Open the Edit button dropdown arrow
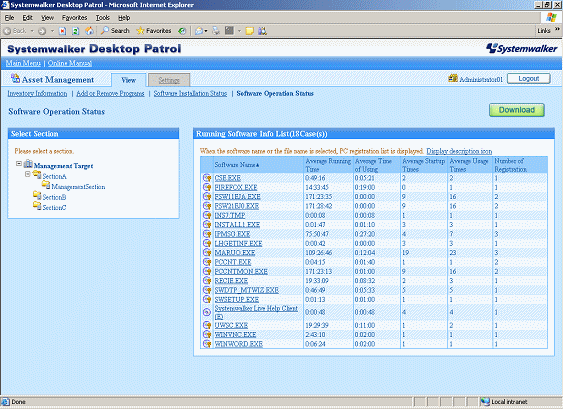 [239, 31]
